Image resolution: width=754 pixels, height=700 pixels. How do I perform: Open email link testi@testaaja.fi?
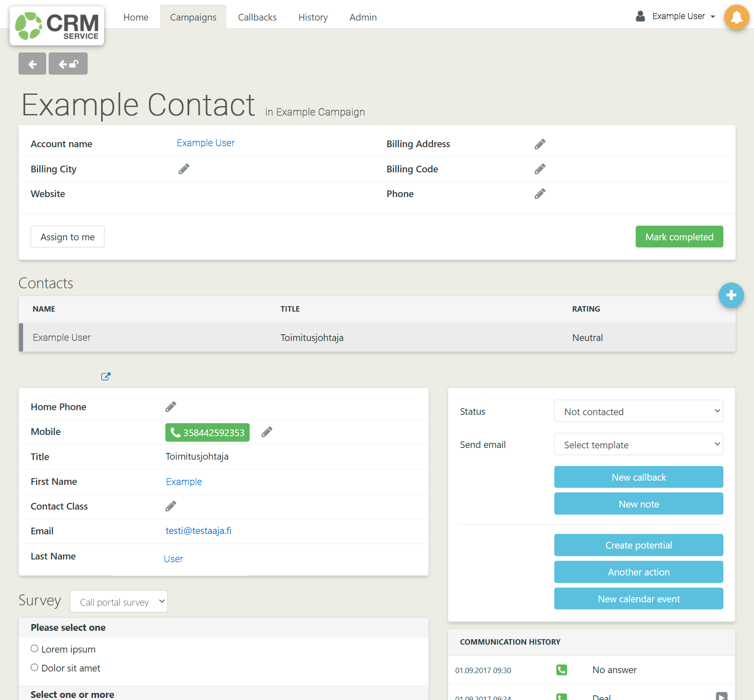(198, 531)
